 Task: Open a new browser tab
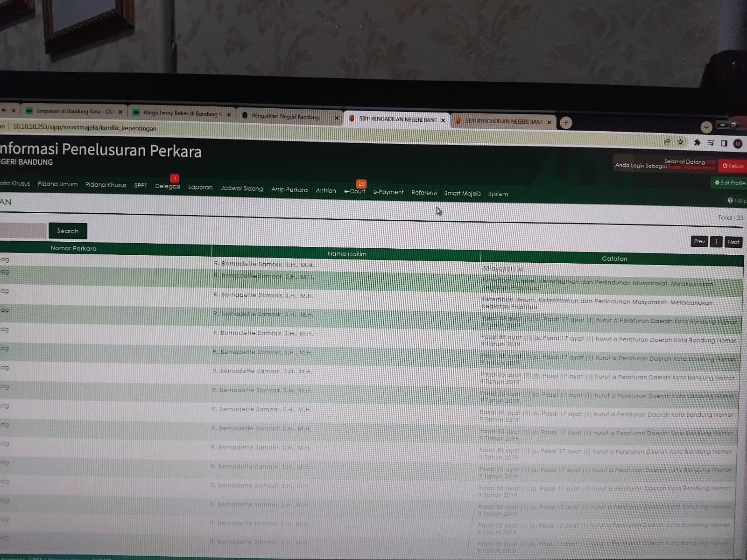tap(566, 123)
